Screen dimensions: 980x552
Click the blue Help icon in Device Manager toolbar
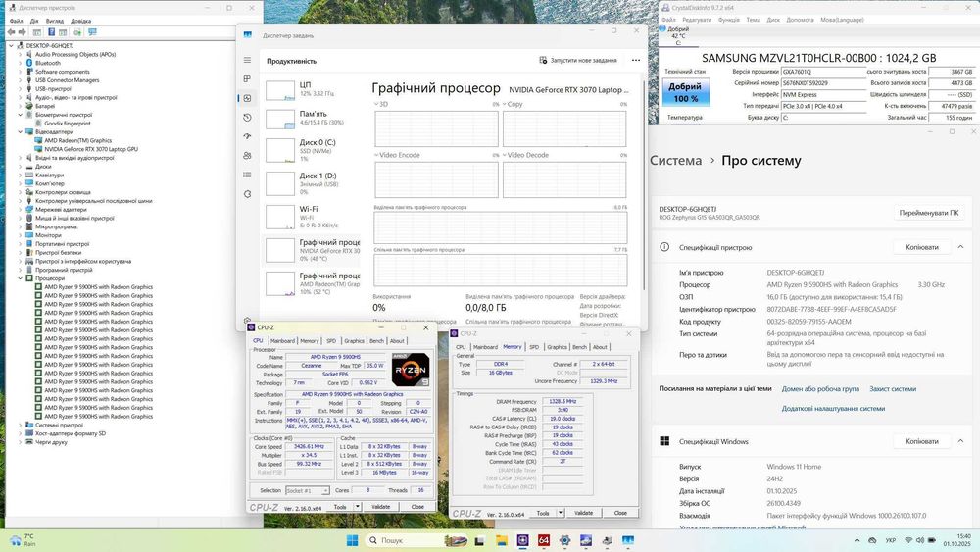[x=51, y=32]
